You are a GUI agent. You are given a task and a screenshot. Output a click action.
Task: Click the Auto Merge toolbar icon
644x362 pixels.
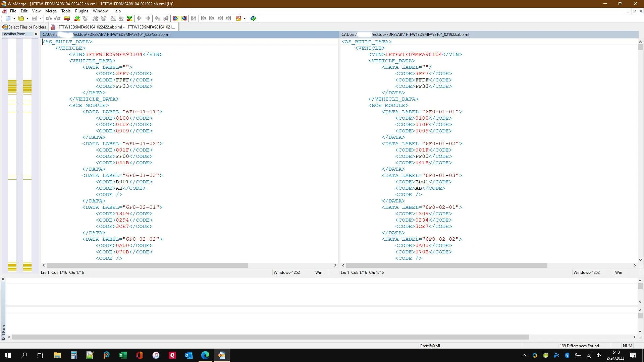194,18
